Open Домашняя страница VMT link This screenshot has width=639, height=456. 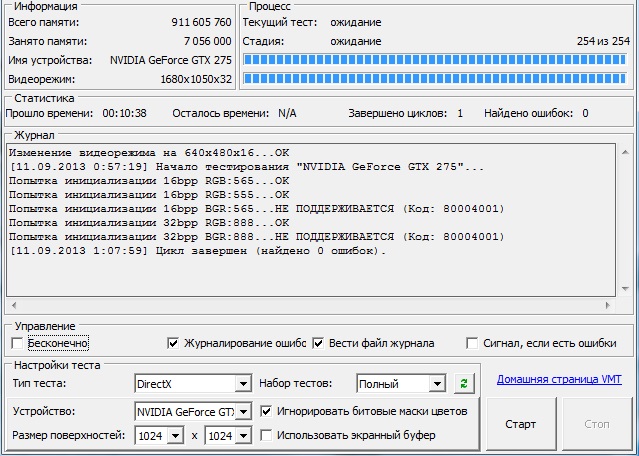[559, 379]
